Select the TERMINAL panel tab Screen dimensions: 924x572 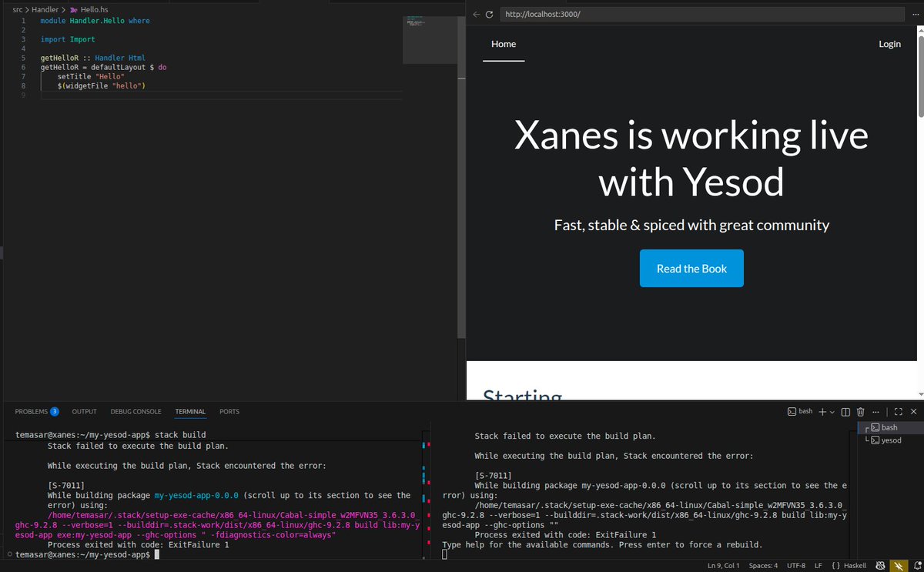pos(190,411)
